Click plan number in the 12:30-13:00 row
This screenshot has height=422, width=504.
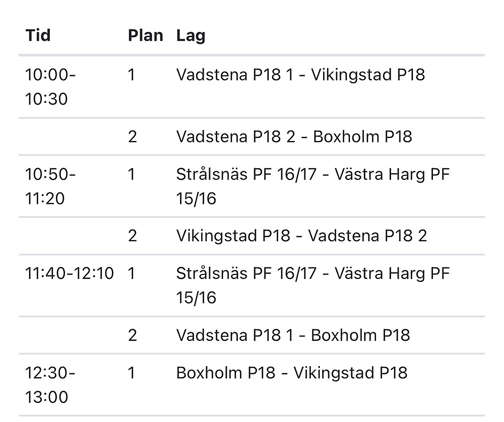tap(132, 373)
